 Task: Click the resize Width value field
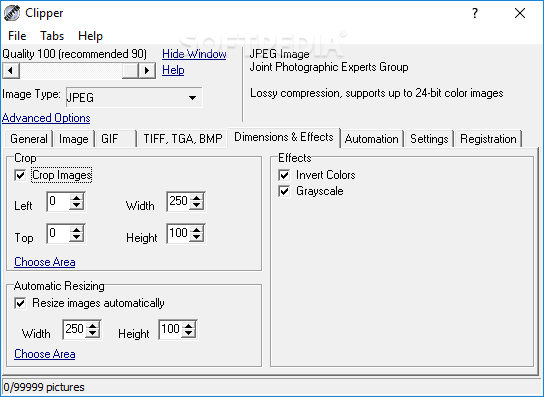point(75,329)
